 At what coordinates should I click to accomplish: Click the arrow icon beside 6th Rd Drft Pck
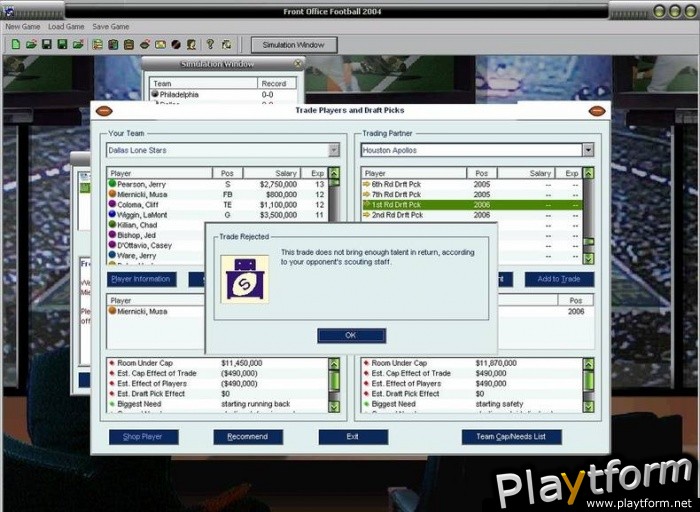367,184
